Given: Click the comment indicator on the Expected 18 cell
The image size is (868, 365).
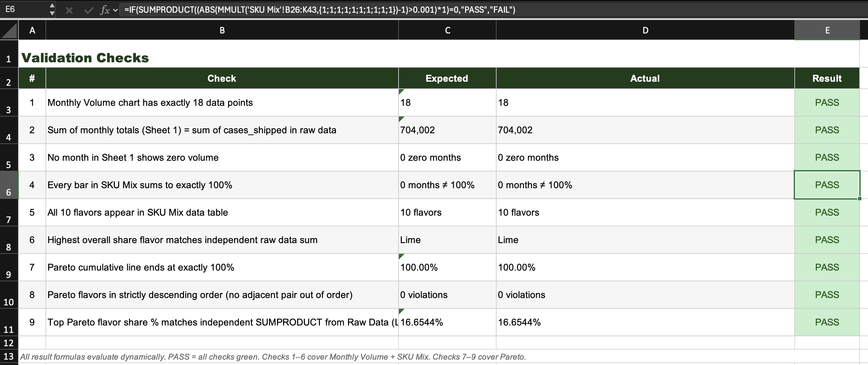Looking at the screenshot, I should point(401,91).
